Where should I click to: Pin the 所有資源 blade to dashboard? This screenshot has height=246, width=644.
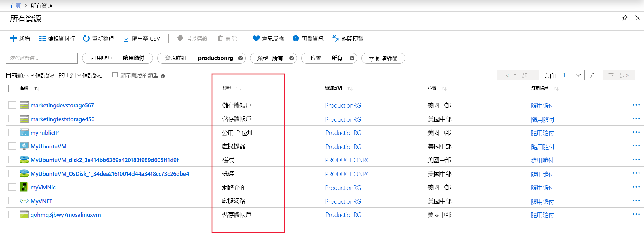pos(624,18)
